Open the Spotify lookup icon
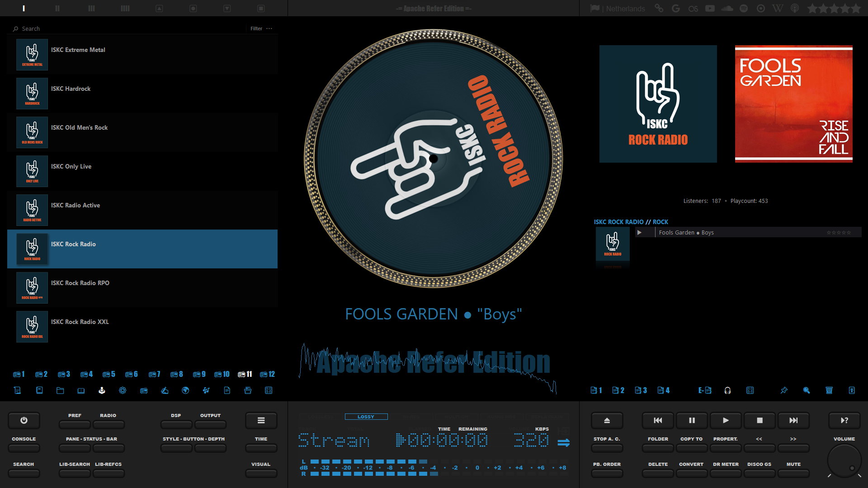This screenshot has width=868, height=488. [744, 9]
